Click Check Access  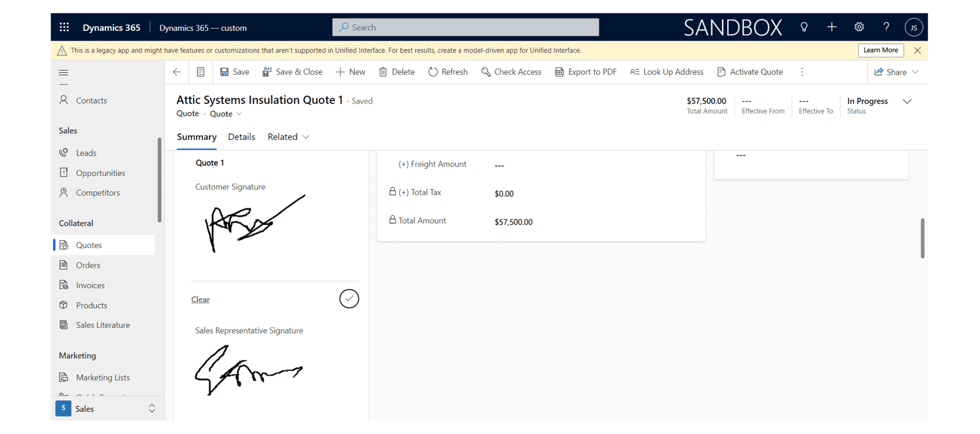click(511, 72)
